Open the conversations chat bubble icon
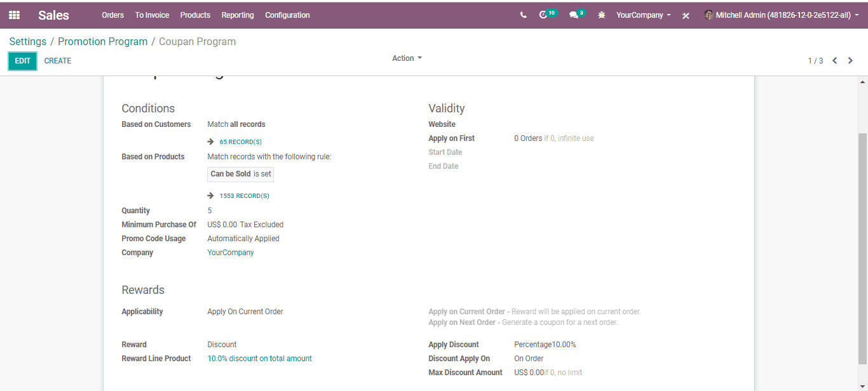 point(574,15)
